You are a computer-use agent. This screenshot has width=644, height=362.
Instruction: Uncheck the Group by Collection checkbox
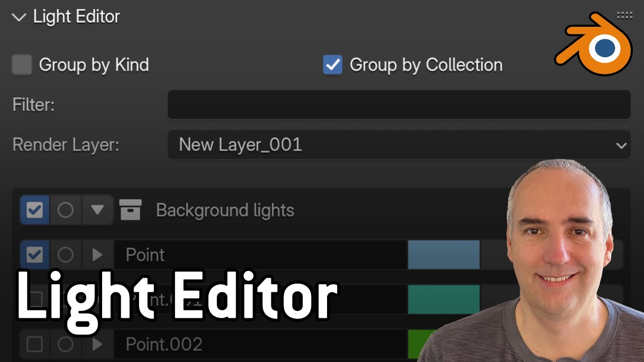pos(333,65)
